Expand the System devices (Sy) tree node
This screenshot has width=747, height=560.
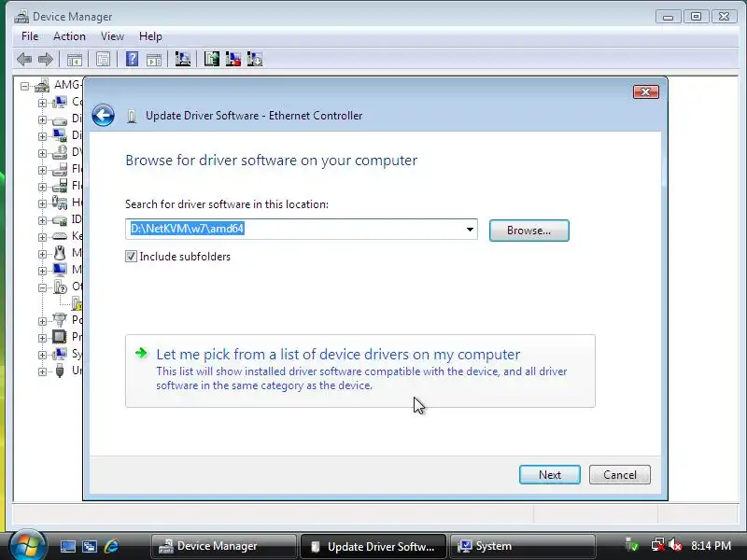(42, 356)
